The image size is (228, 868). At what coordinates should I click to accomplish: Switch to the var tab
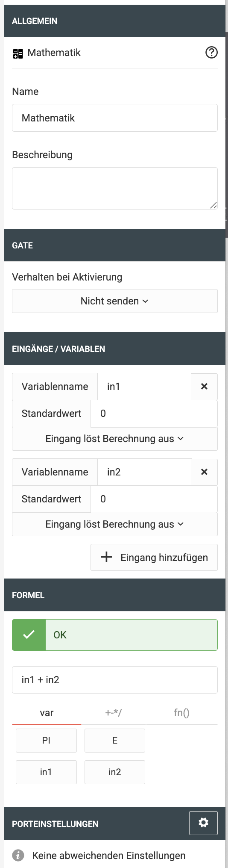click(47, 713)
